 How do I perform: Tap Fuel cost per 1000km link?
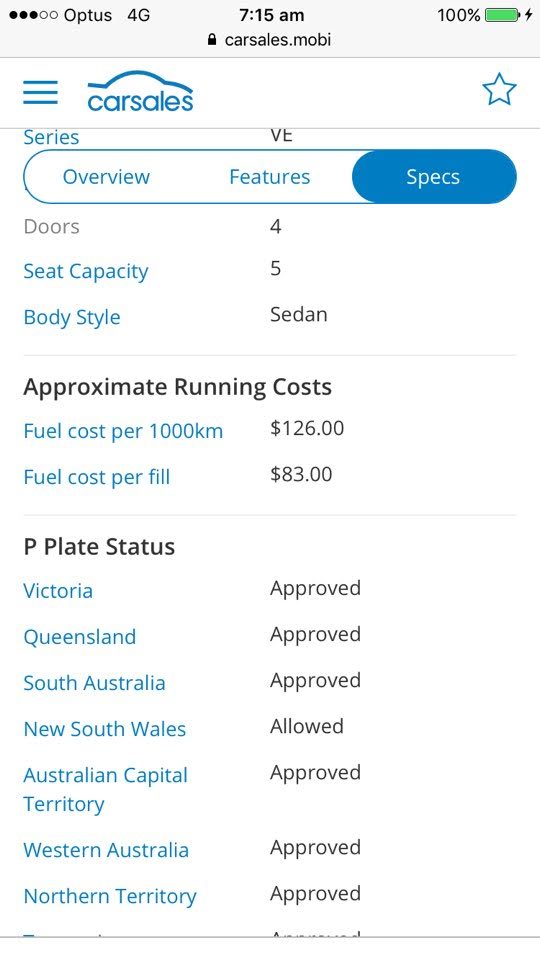click(123, 431)
